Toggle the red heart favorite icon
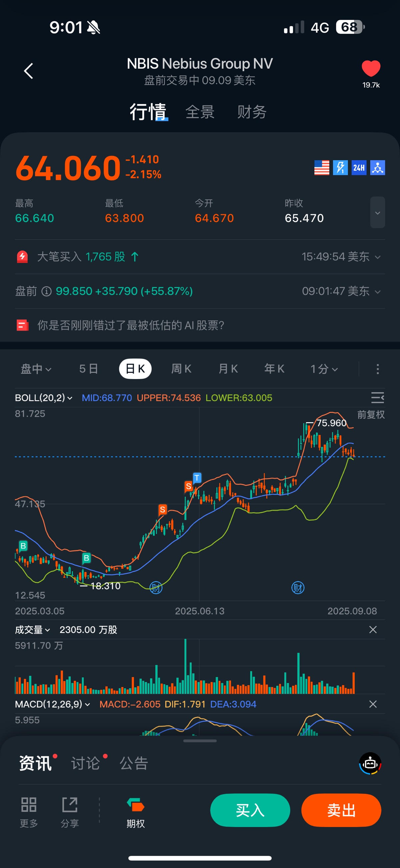Viewport: 400px width, 868px height. click(371, 68)
